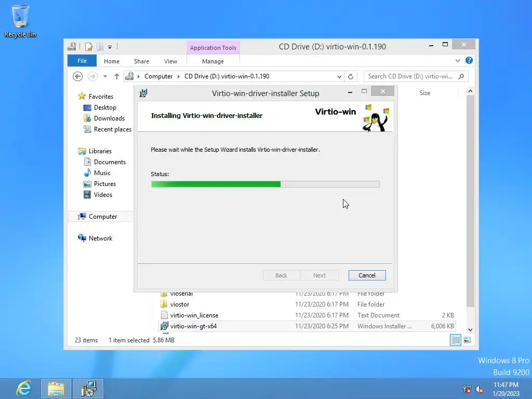Click the Forward navigation arrow in Explorer
The height and width of the screenshot is (399, 532).
[92, 76]
